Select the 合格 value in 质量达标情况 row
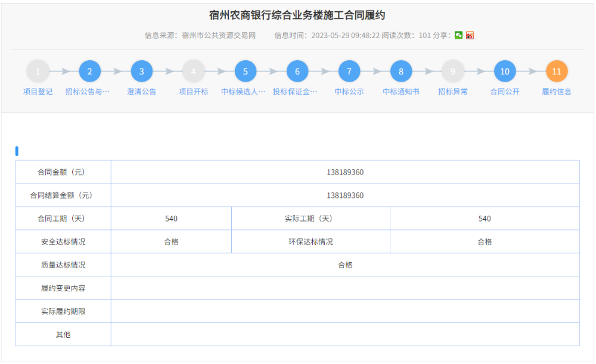Image resolution: width=596 pixels, height=364 pixels. (x=345, y=265)
